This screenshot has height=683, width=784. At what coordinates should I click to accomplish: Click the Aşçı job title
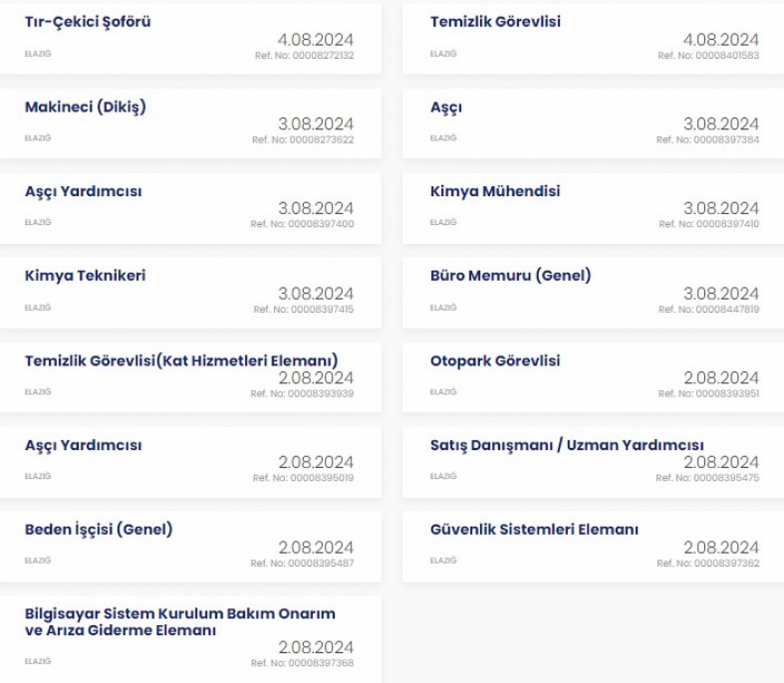[446, 108]
